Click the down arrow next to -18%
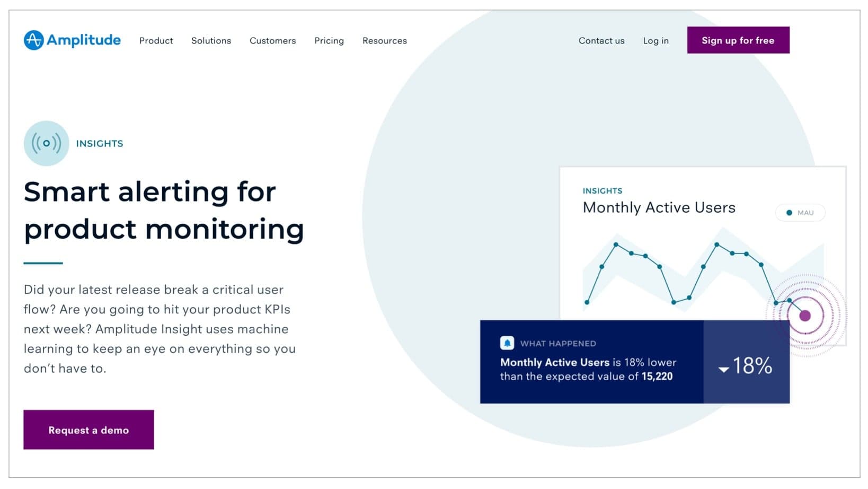 723,369
